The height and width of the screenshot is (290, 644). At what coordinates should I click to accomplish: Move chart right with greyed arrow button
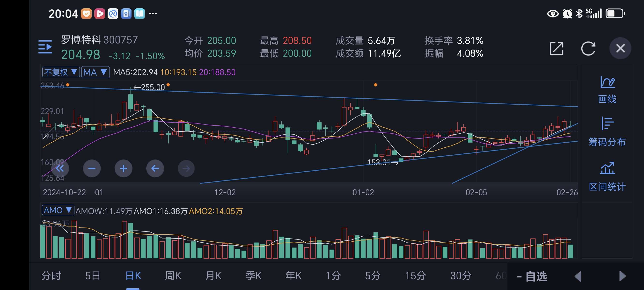(186, 168)
